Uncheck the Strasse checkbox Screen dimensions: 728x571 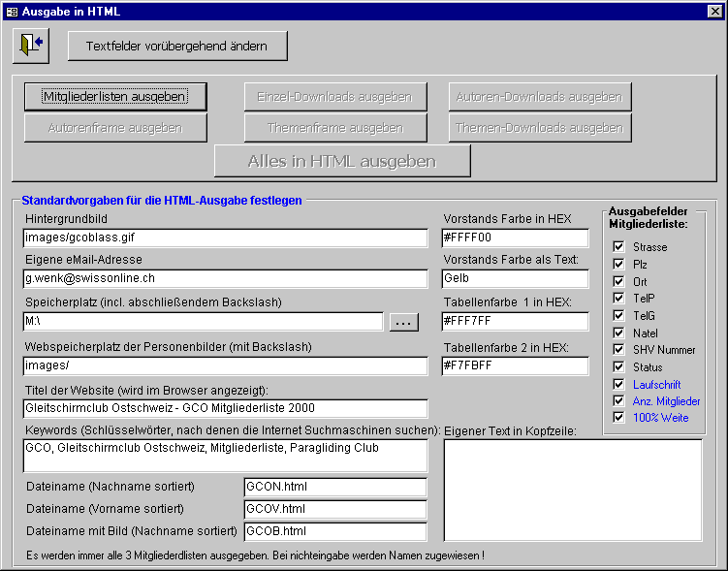[618, 247]
